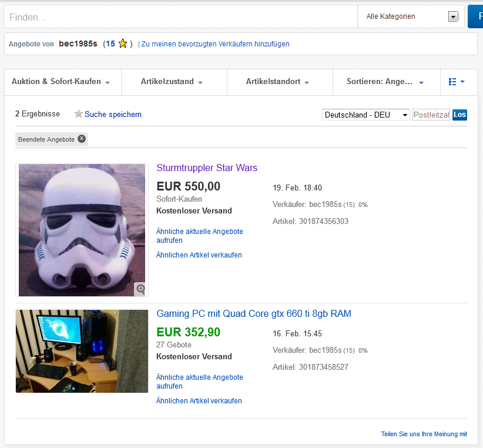Click Sofort-Kaufen label under the 550,00 price
This screenshot has width=483, height=448.
coord(179,199)
